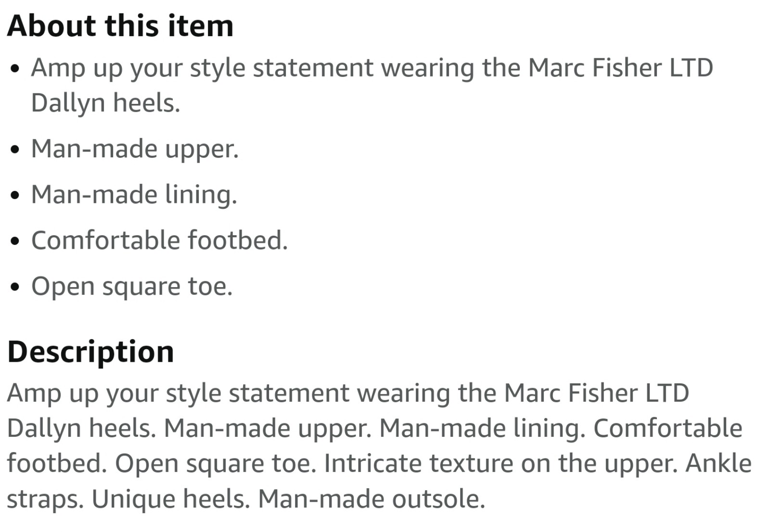
Task: Click the bullet dot beside "Amp up your style"
Action: pos(15,69)
